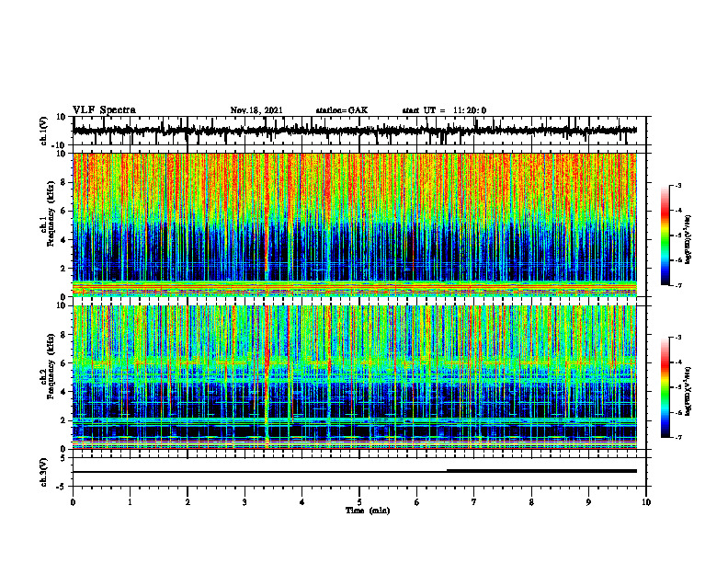
Task: Click time axis tick label "2"
Action: tap(188, 502)
